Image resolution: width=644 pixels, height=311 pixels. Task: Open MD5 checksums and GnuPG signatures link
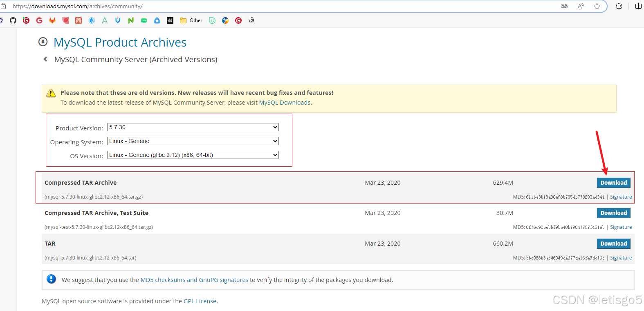(194, 280)
